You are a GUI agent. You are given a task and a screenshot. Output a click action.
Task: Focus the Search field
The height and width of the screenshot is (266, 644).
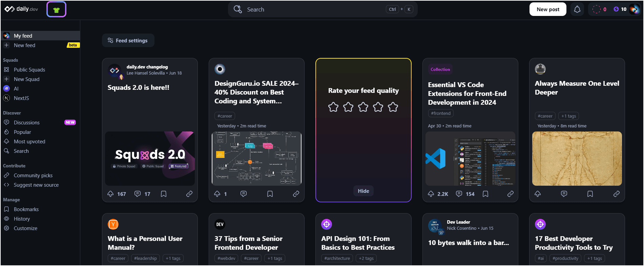tap(323, 9)
